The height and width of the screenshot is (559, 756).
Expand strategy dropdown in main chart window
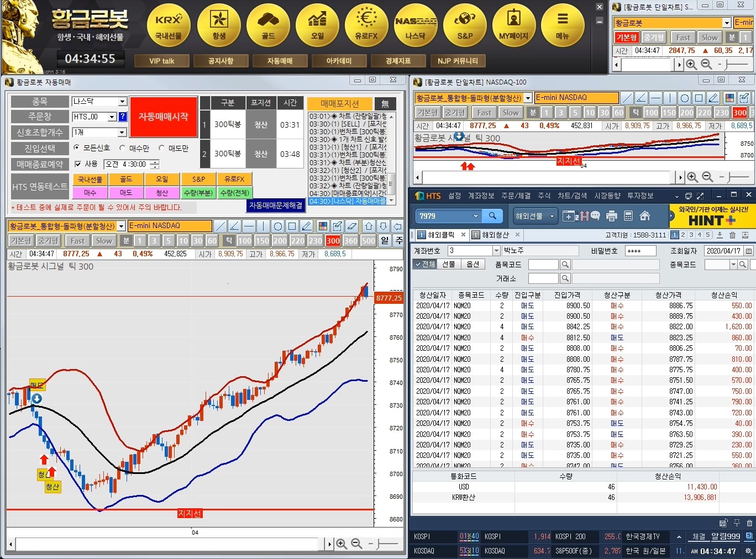(121, 226)
